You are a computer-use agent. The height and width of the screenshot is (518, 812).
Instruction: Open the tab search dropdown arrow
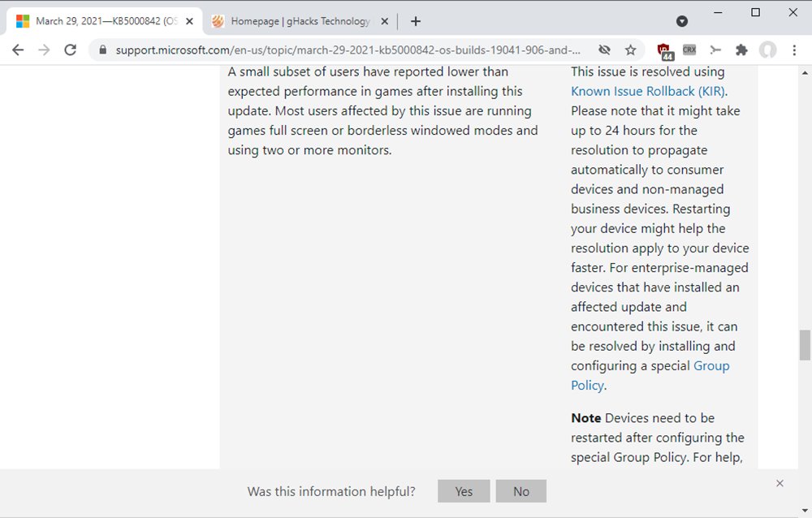(682, 21)
